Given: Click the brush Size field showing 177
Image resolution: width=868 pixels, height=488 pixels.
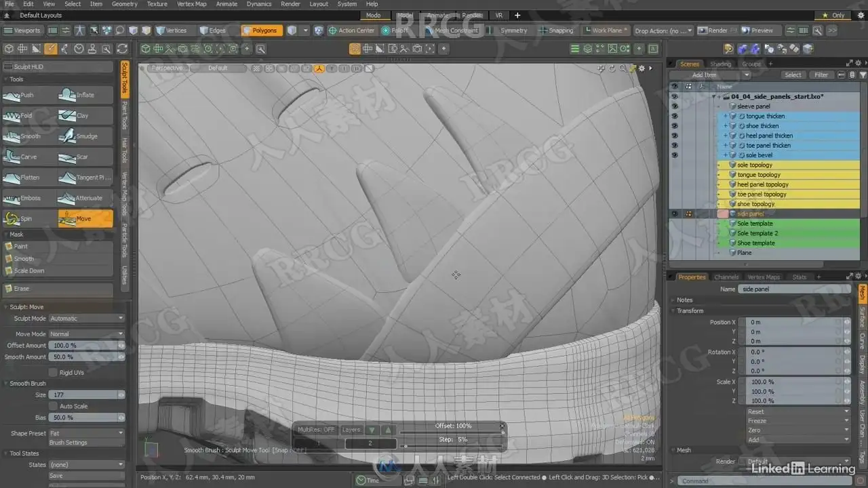Looking at the screenshot, I should point(87,395).
